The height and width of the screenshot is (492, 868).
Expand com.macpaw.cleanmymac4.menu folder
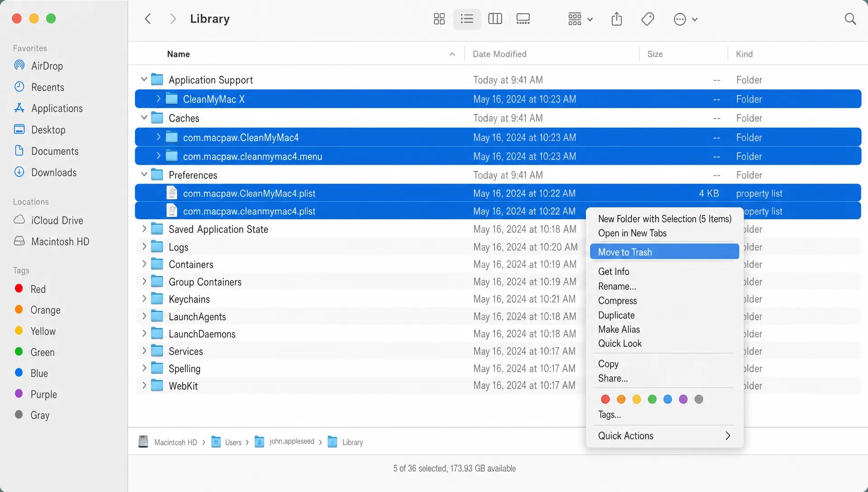(158, 156)
